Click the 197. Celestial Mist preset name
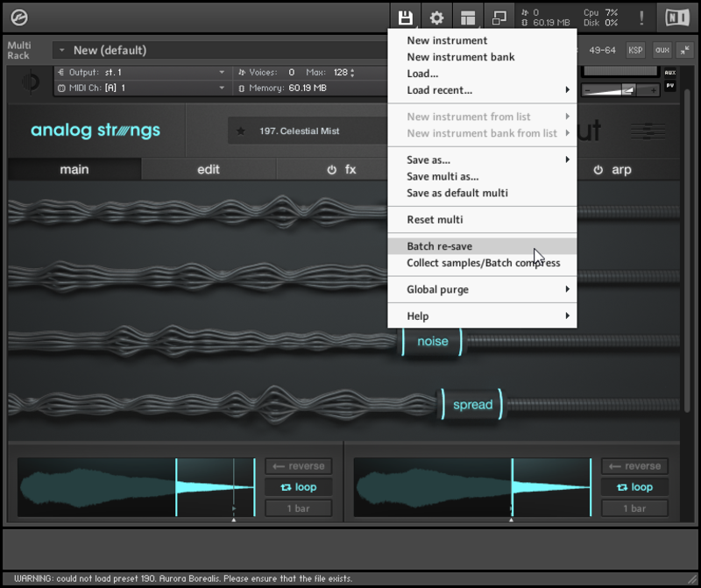The image size is (701, 588). click(299, 131)
